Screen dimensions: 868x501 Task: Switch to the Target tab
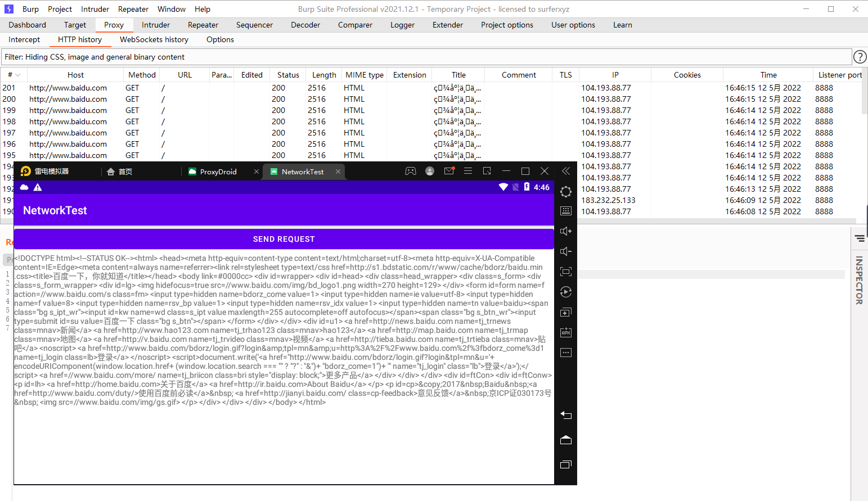[x=75, y=25]
